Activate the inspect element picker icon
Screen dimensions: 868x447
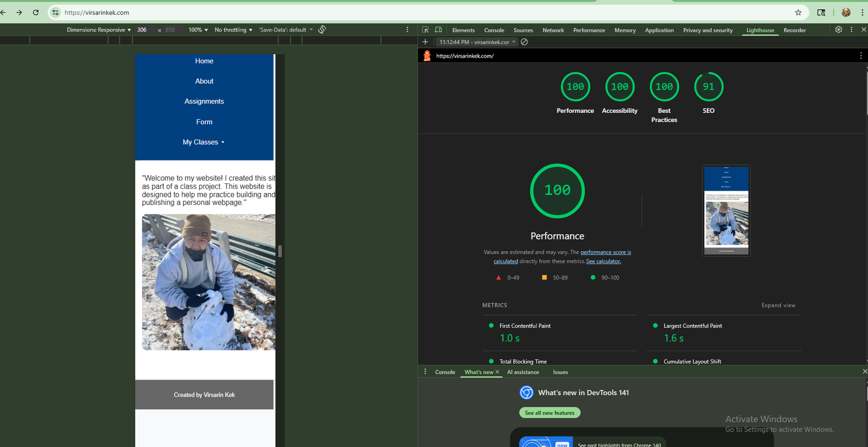[425, 30]
